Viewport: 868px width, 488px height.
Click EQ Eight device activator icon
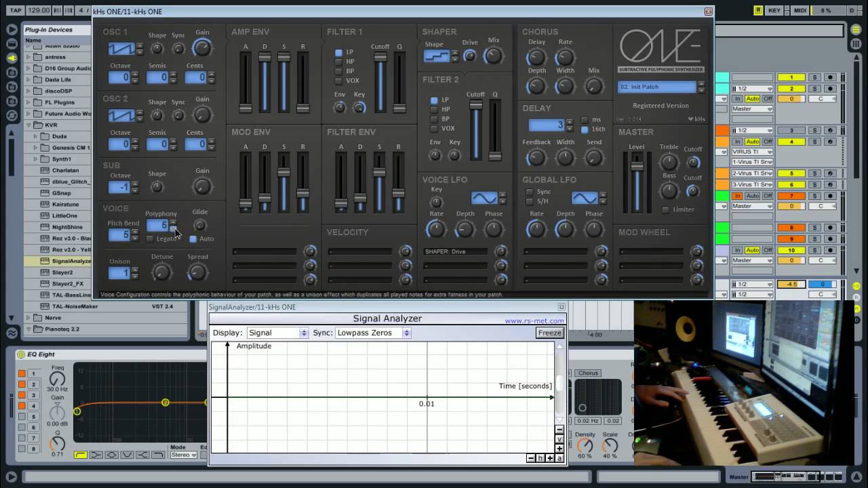[21, 354]
